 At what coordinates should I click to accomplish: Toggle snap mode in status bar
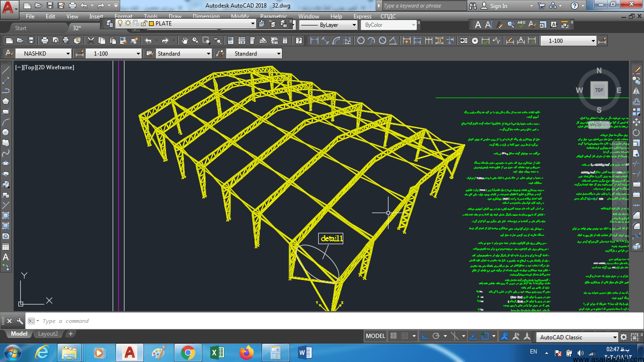click(x=405, y=336)
